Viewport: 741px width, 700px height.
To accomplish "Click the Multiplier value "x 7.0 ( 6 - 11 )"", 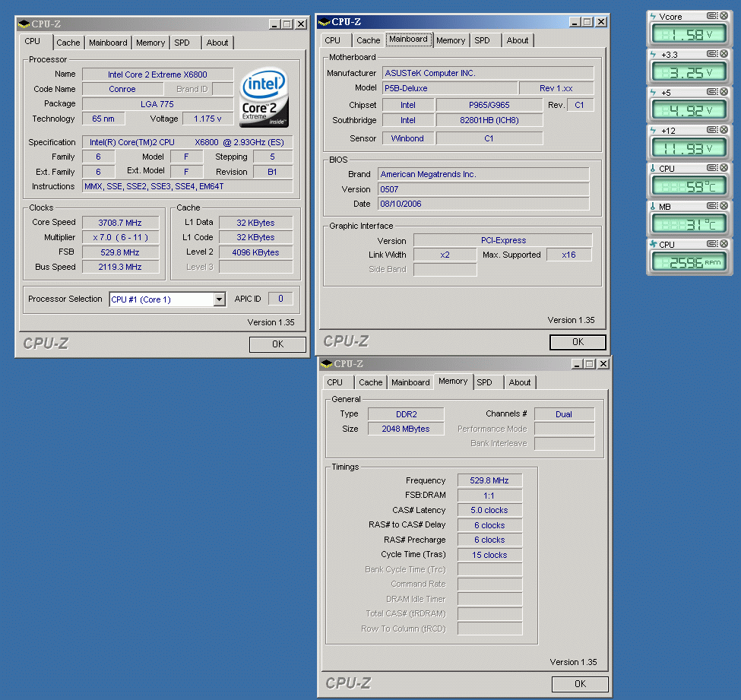I will [x=120, y=237].
